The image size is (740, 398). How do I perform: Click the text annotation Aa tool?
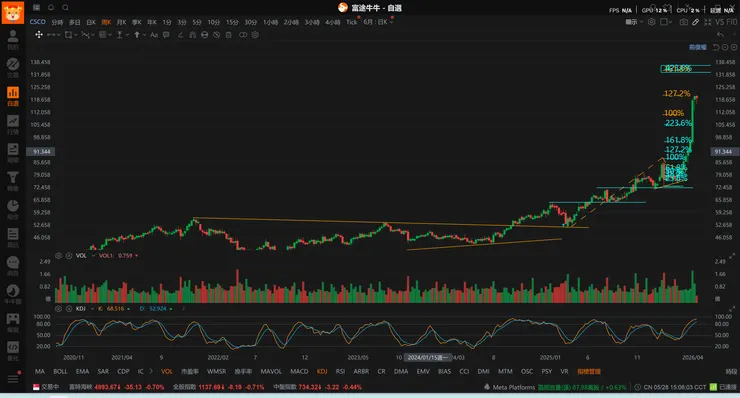[x=154, y=34]
